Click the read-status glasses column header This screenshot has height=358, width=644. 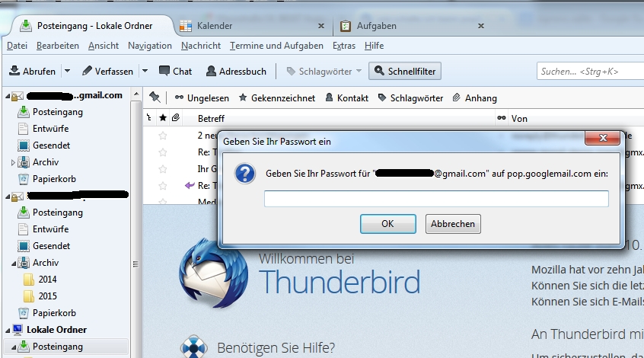501,118
